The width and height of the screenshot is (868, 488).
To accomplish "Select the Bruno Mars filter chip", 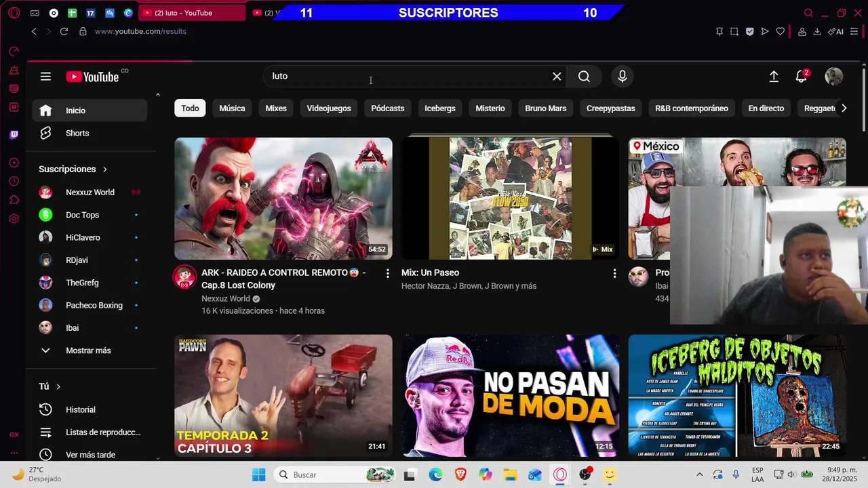I will (x=546, y=108).
